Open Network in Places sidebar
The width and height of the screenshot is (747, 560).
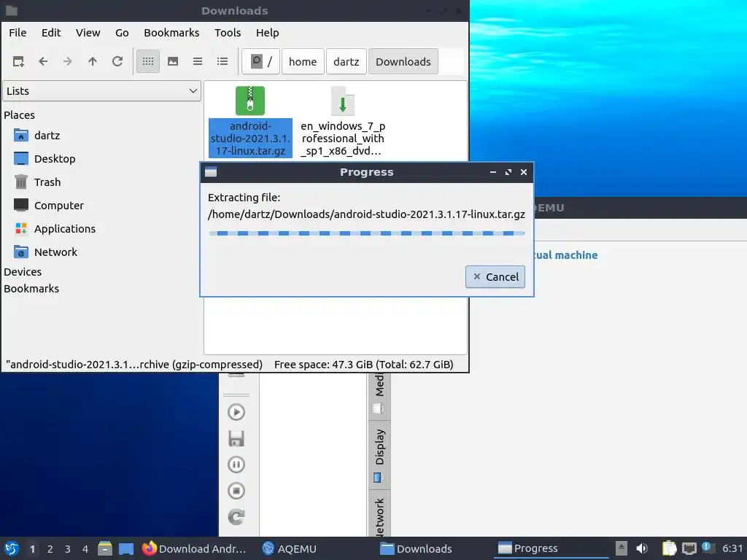click(55, 252)
